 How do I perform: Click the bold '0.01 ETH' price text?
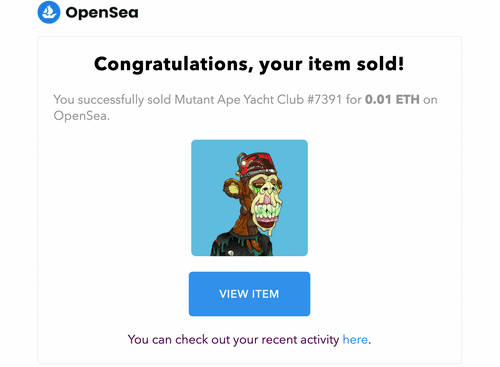[392, 99]
